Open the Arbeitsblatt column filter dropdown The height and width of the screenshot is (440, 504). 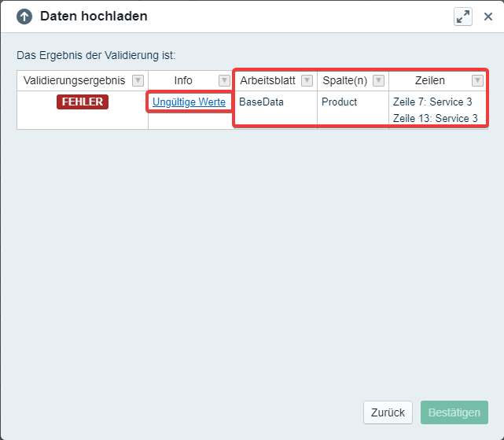pyautogui.click(x=307, y=80)
